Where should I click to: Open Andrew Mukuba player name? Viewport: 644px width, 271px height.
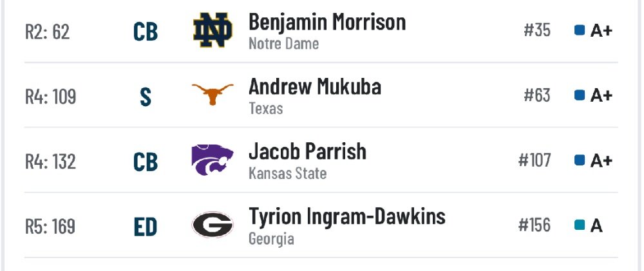[315, 87]
